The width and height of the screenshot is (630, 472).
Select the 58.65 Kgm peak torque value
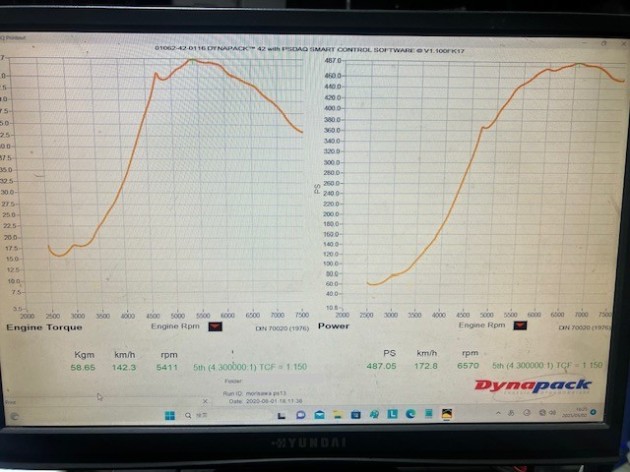pyautogui.click(x=83, y=367)
